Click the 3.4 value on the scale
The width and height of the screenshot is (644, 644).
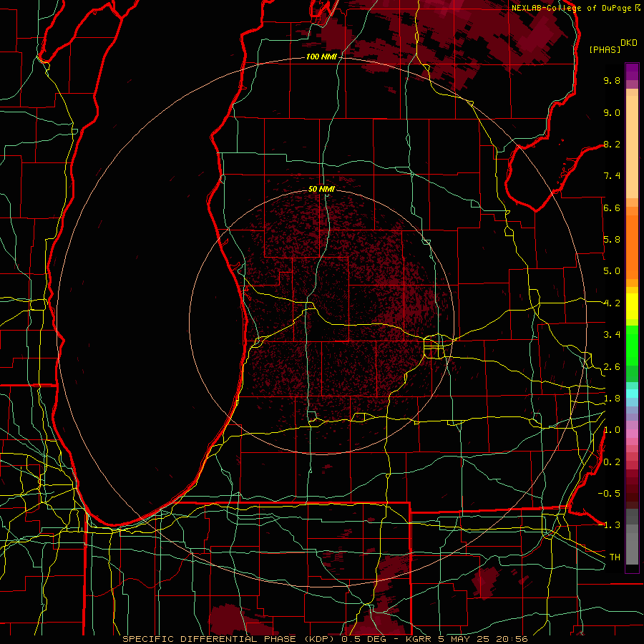click(612, 335)
